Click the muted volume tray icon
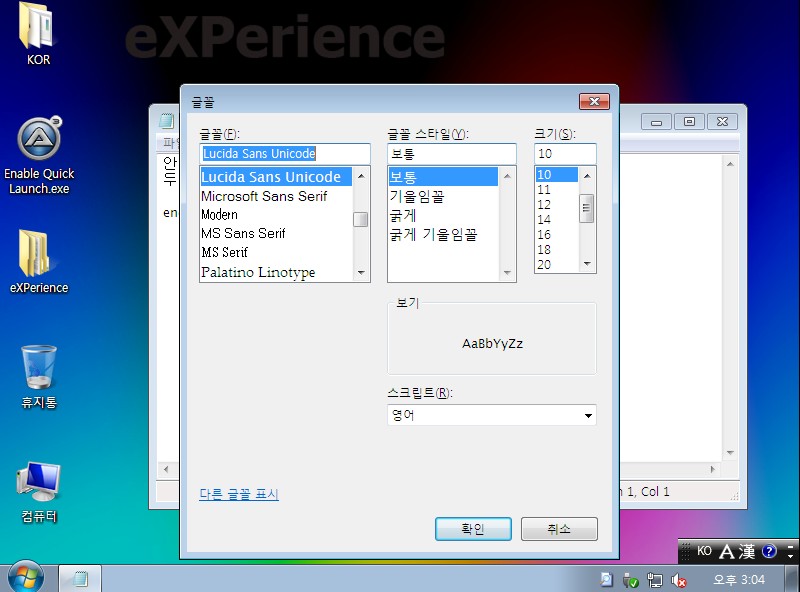 [679, 580]
